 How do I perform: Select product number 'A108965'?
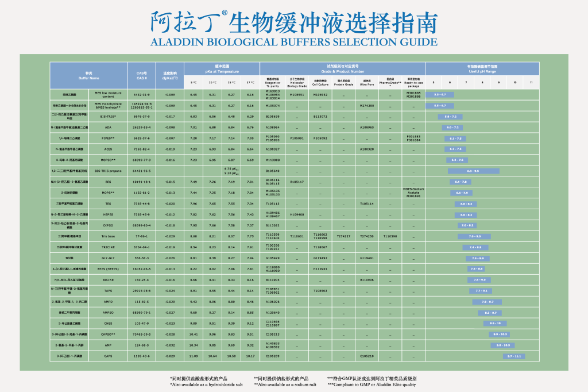(367, 127)
